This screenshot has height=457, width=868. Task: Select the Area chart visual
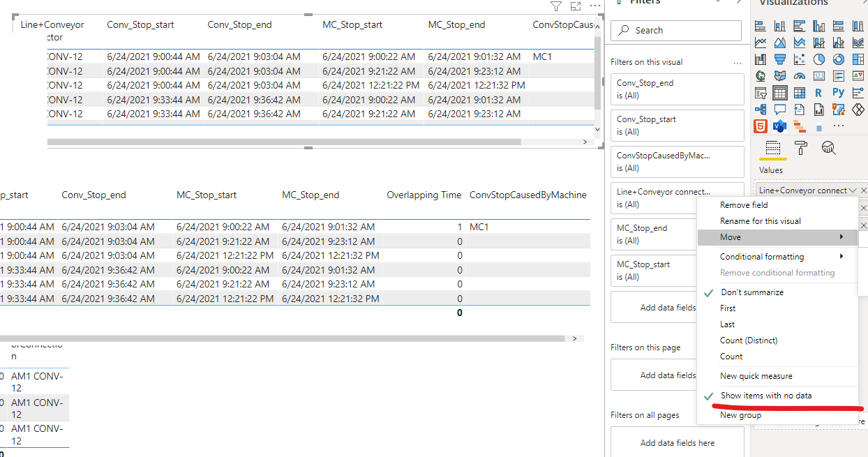780,43
